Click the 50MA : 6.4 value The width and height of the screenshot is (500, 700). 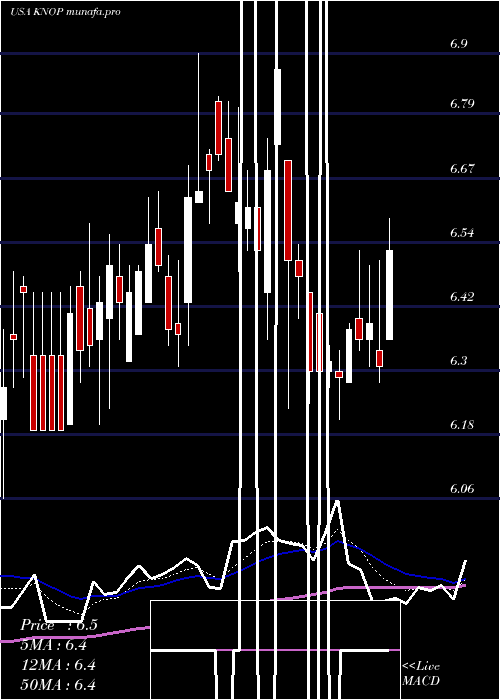pos(58,685)
